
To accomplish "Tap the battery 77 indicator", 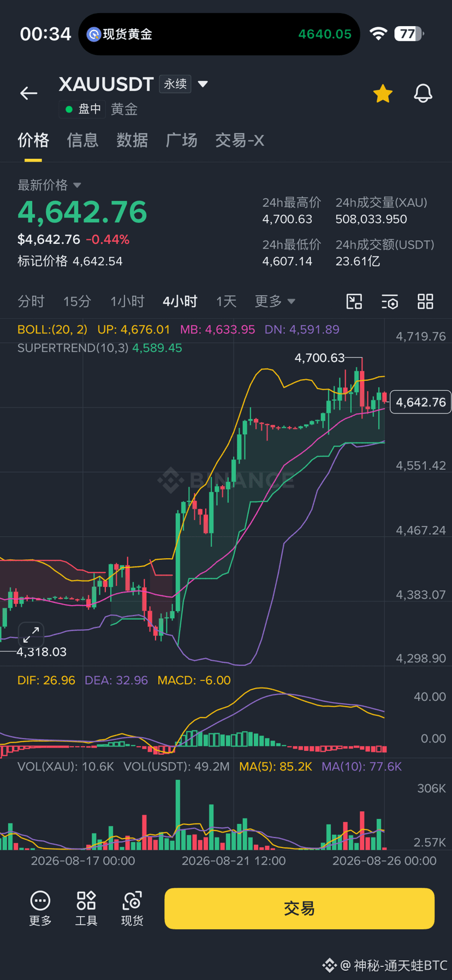I will pyautogui.click(x=409, y=34).
